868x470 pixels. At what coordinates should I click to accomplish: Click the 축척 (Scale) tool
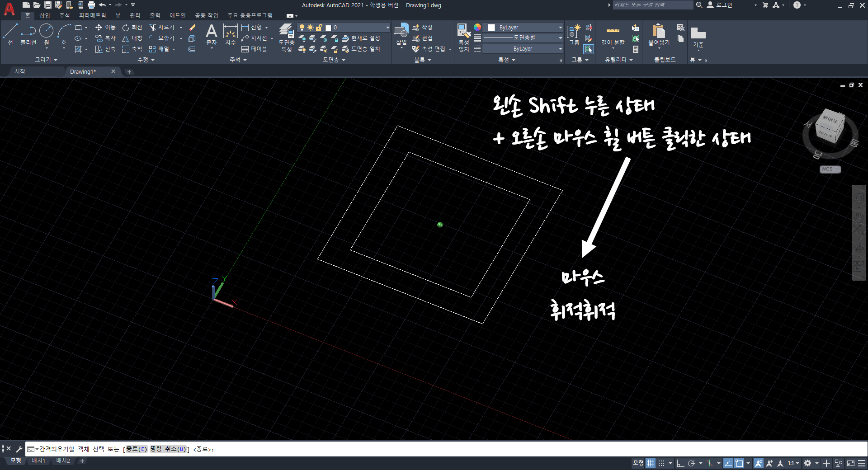tap(132, 49)
